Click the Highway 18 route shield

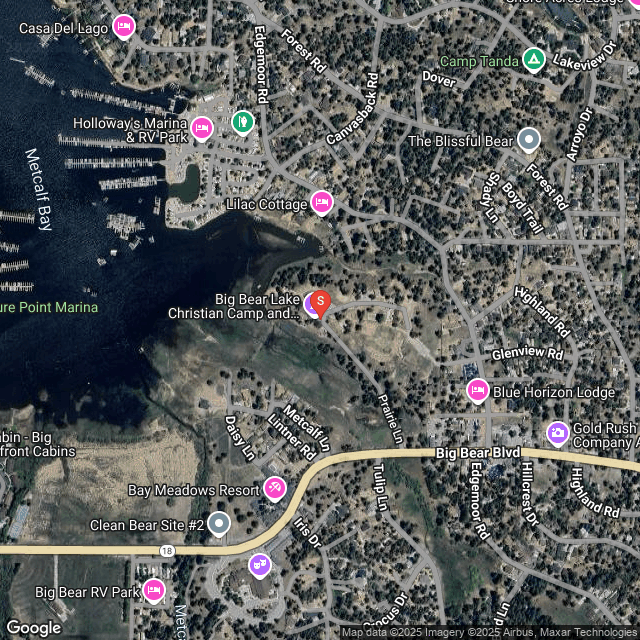167,551
